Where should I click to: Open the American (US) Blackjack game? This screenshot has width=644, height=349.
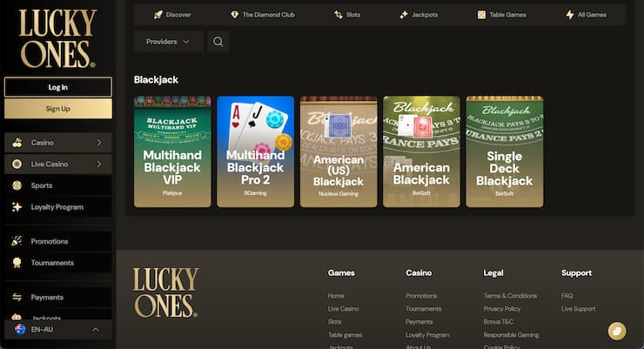point(339,151)
